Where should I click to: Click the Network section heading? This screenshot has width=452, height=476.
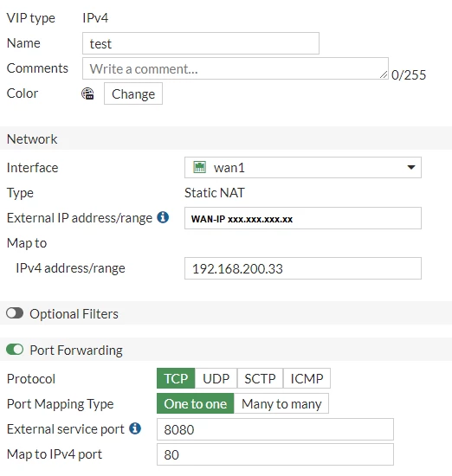click(32, 139)
